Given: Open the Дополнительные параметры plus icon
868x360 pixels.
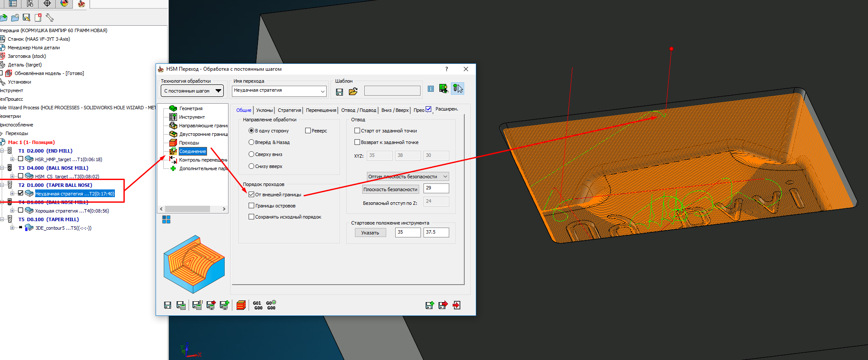Looking at the screenshot, I should (173, 168).
